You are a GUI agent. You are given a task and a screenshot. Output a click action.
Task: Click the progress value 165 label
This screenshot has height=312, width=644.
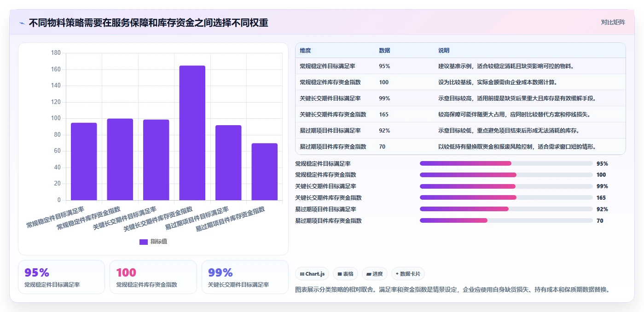(x=601, y=198)
